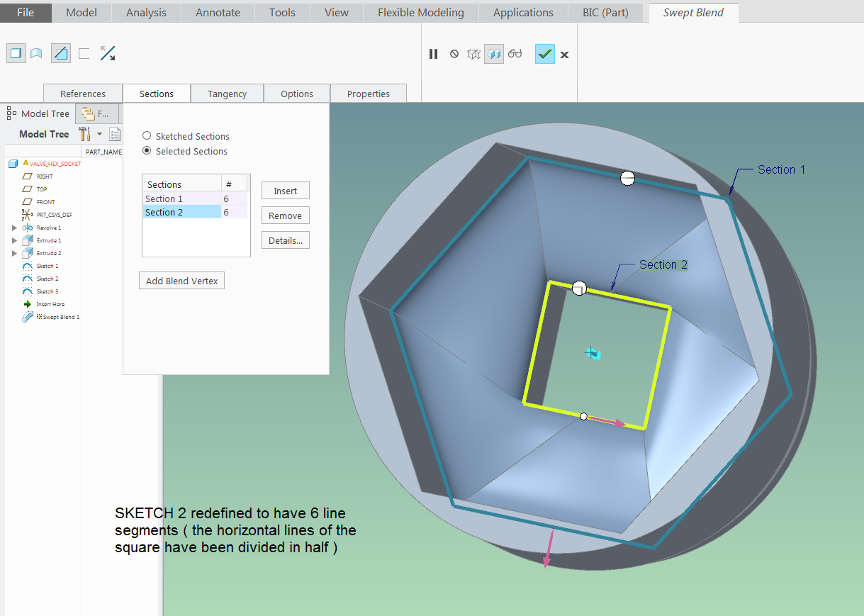
Task: Click the VALVE_HEX_SOCKET part icon
Action: pyautogui.click(x=13, y=164)
